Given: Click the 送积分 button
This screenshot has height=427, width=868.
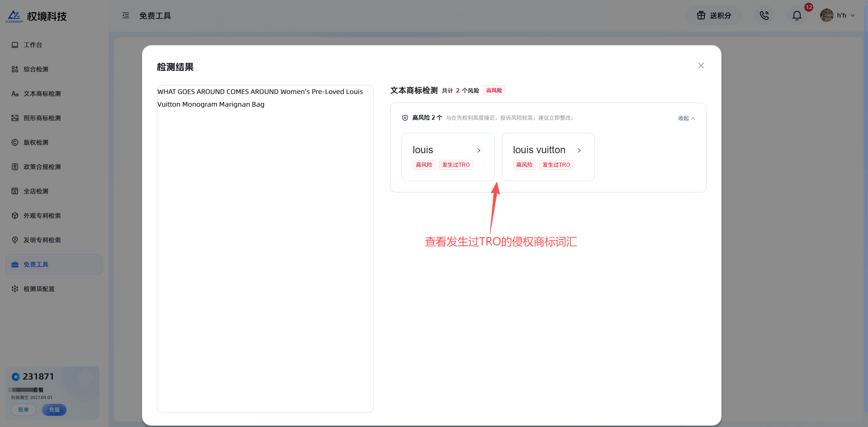Looking at the screenshot, I should pos(713,15).
